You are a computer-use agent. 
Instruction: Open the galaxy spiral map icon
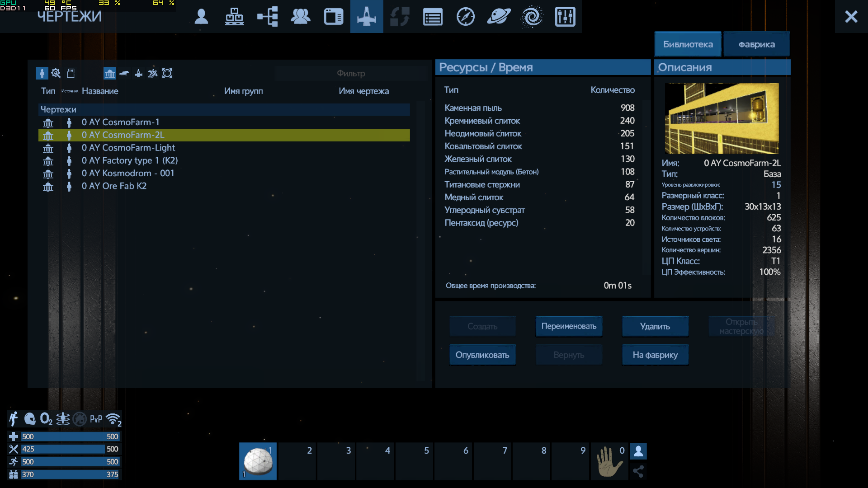532,17
